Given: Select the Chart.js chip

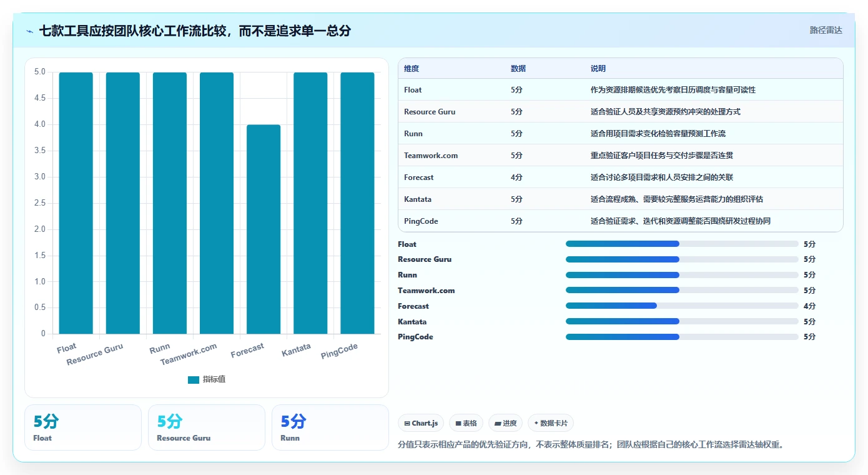Looking at the screenshot, I should pos(421,423).
